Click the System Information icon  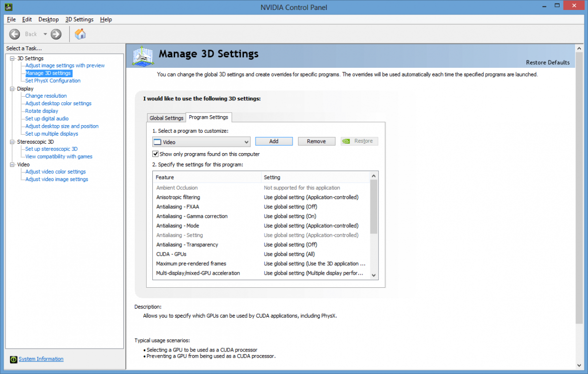point(13,360)
